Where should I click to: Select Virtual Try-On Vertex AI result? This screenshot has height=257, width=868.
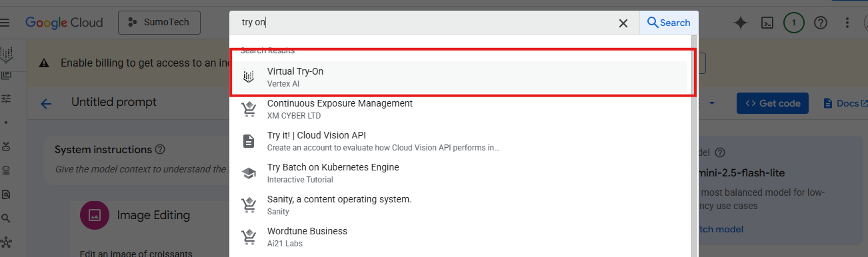click(460, 77)
